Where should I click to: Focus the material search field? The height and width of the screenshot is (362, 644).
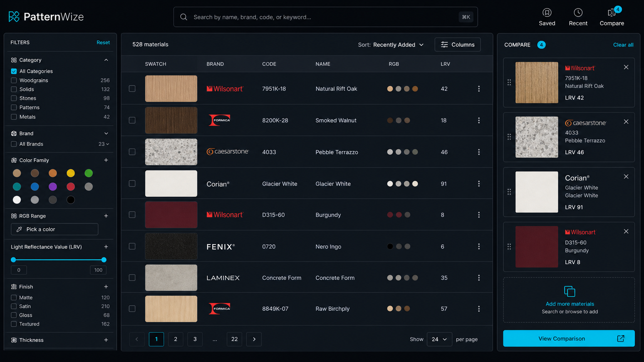click(x=325, y=17)
